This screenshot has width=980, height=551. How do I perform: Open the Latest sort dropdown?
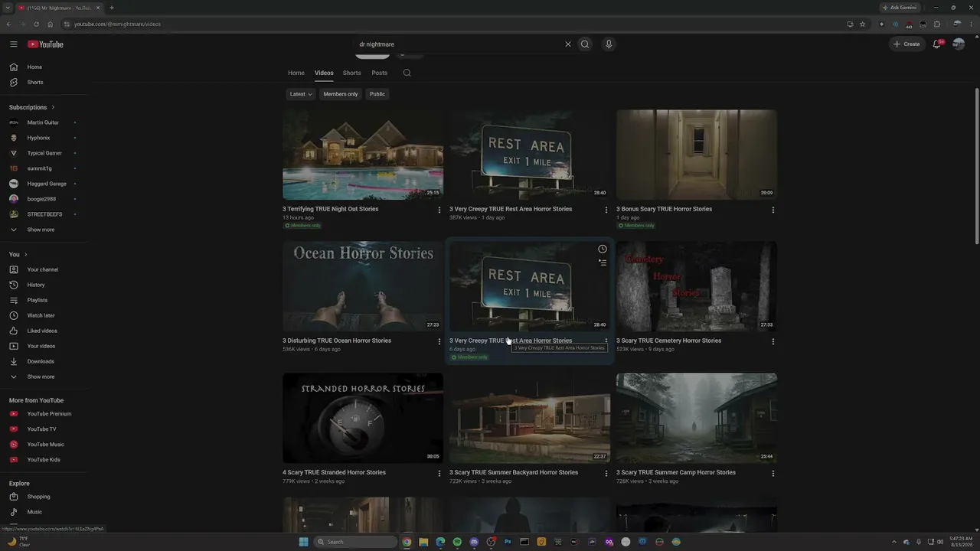(x=301, y=94)
